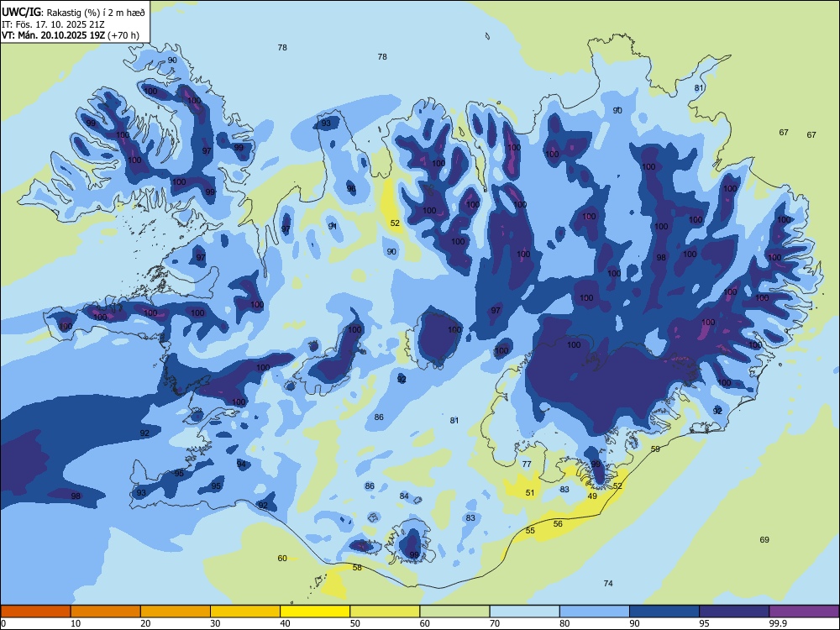Click the map value '94' in the southwest
The height and width of the screenshot is (630, 840).
pos(242,464)
